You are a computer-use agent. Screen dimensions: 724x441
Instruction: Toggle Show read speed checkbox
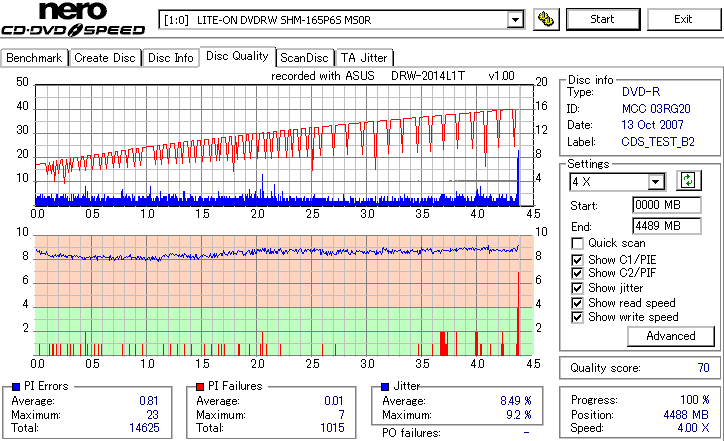(577, 303)
